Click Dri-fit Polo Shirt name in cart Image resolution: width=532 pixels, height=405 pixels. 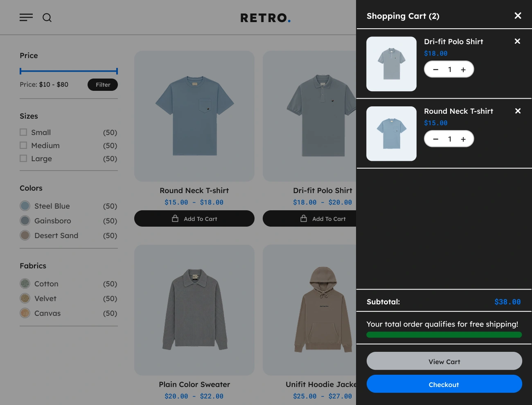pos(453,42)
